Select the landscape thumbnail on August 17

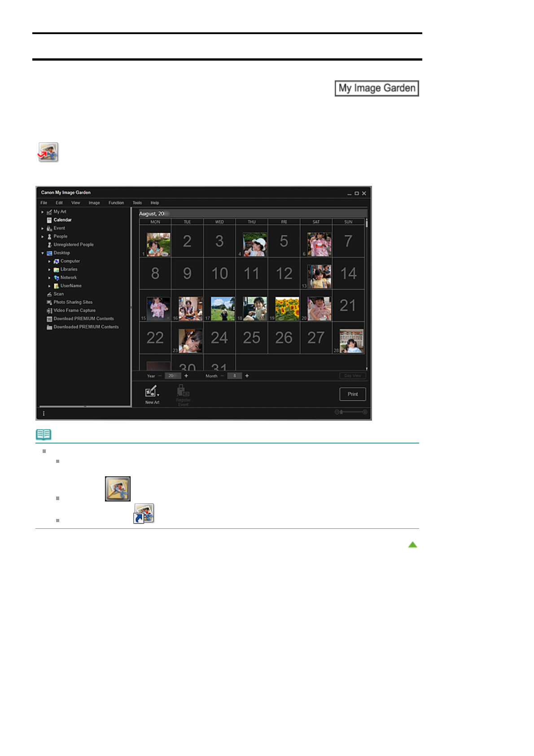[223, 309]
